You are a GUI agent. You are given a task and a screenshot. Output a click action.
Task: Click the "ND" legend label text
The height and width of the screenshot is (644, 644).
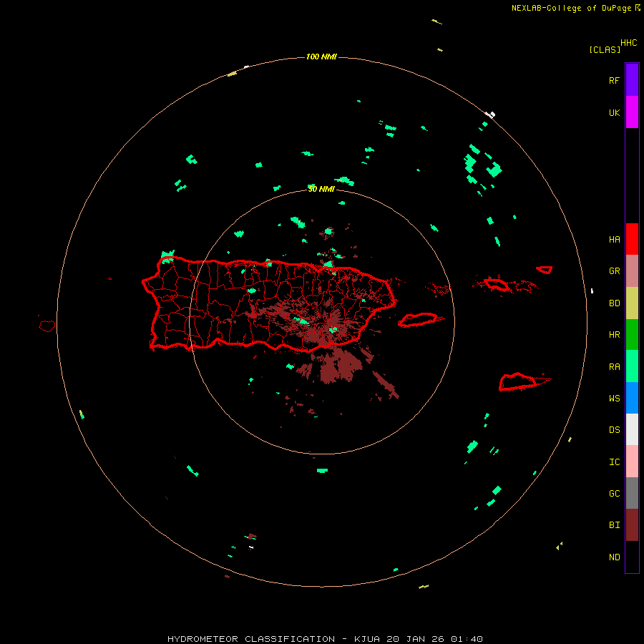click(614, 557)
